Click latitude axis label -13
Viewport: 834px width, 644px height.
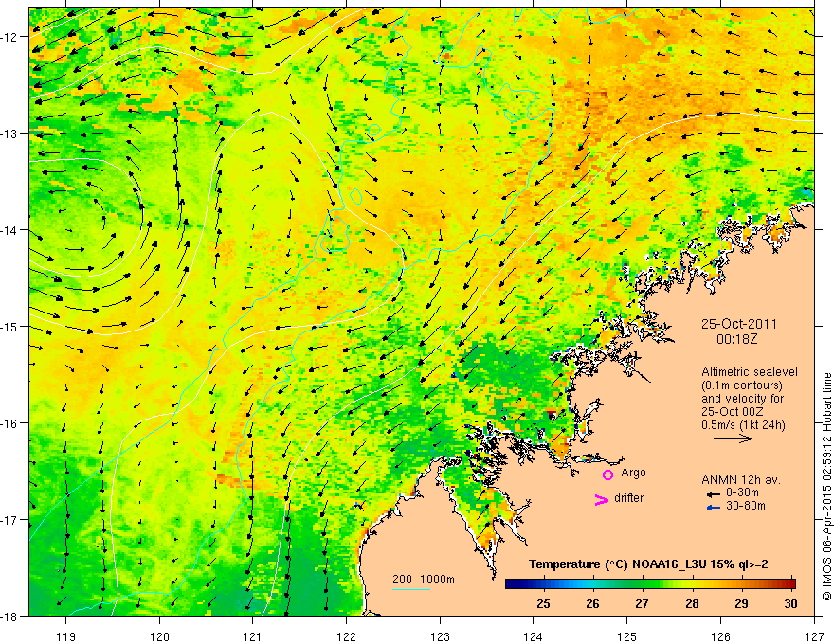[x=11, y=134]
